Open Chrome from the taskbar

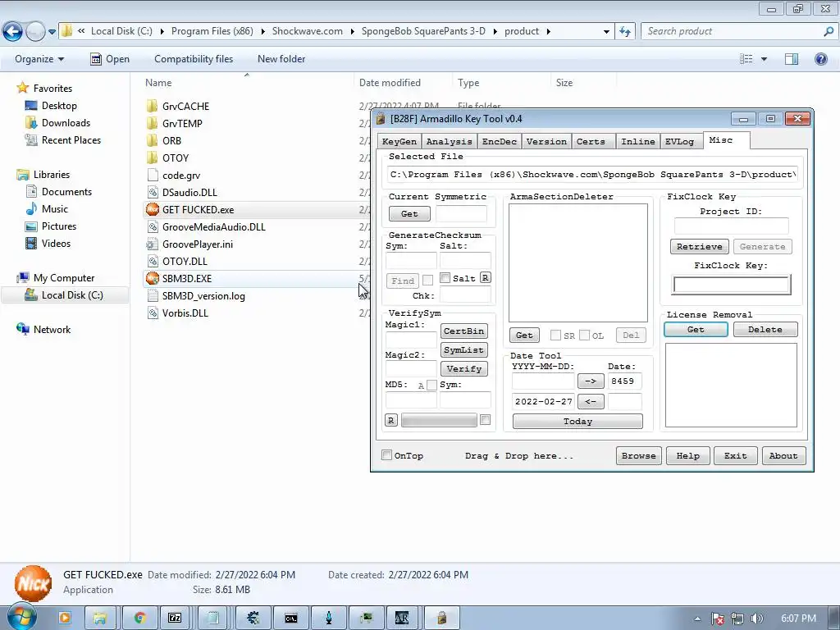139,618
